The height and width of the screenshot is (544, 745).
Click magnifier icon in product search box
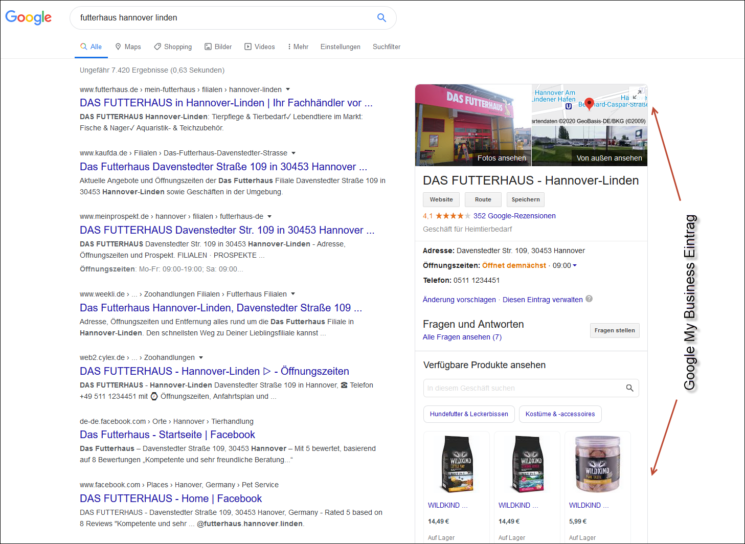click(630, 388)
